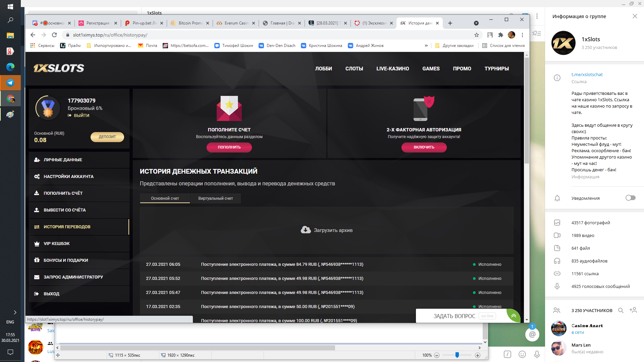
Task: Click the ВКЛЮЧИТЬ two-factor button
Action: pyautogui.click(x=424, y=147)
